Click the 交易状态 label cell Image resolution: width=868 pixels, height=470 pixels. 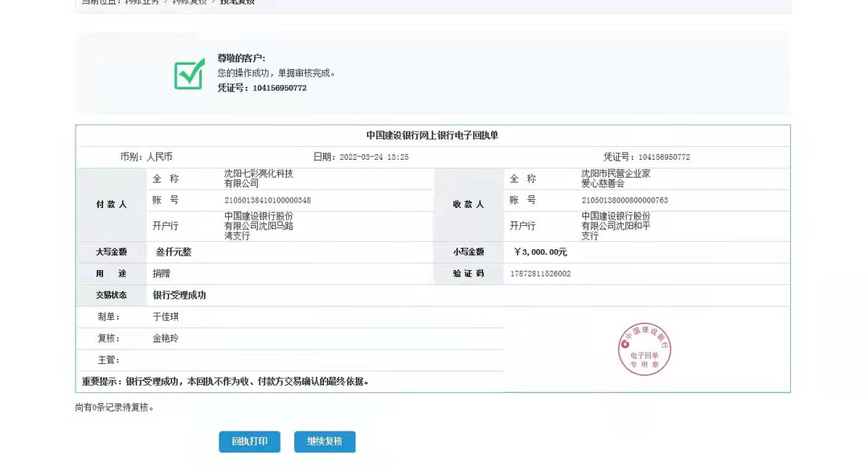click(111, 295)
